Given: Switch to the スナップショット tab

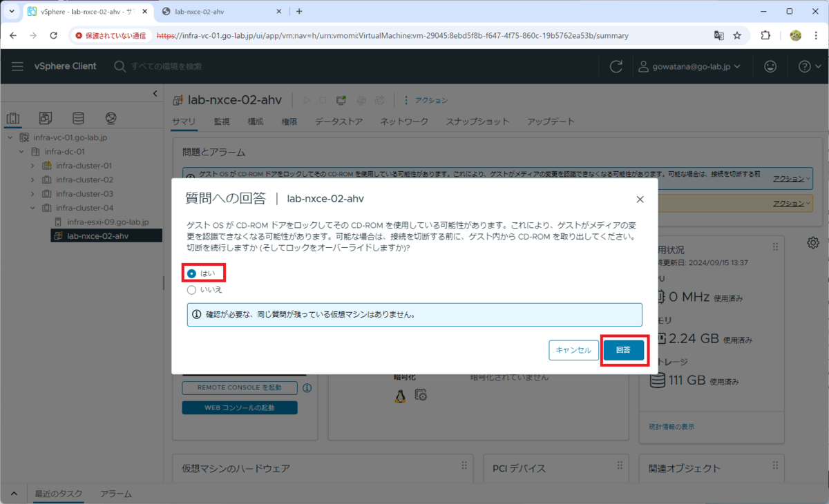Looking at the screenshot, I should pos(477,122).
